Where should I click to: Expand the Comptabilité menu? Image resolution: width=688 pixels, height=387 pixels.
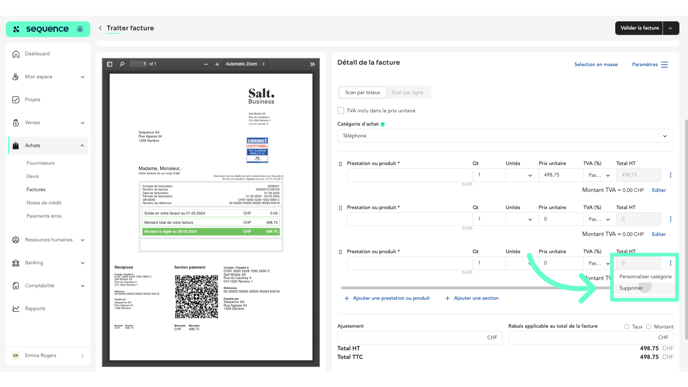click(x=82, y=286)
